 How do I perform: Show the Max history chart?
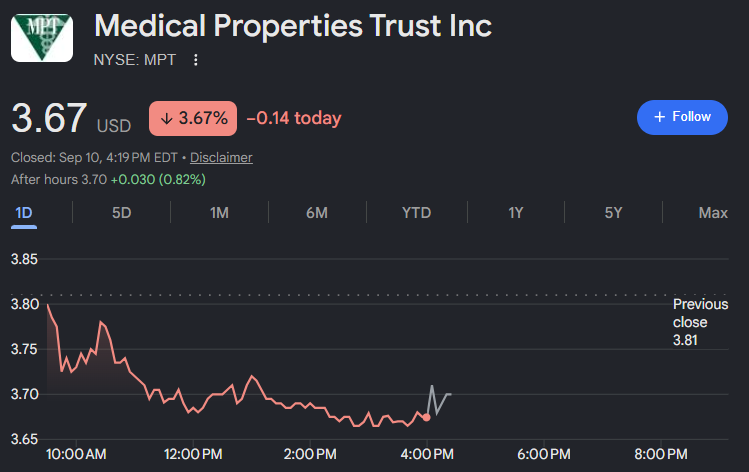click(x=713, y=213)
